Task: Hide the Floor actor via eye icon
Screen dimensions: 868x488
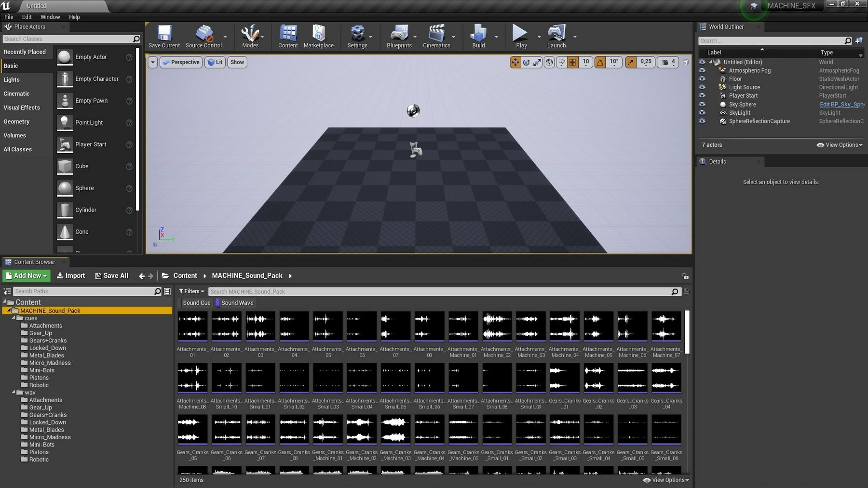Action: 702,79
